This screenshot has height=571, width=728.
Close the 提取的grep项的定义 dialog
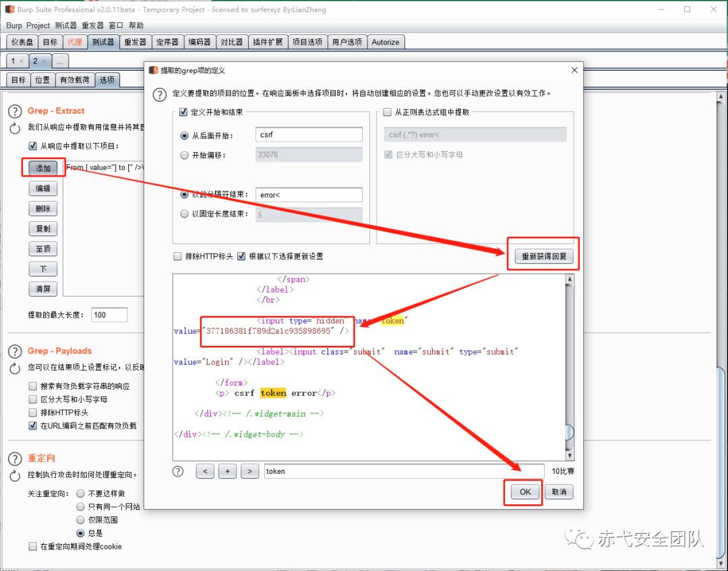point(574,70)
